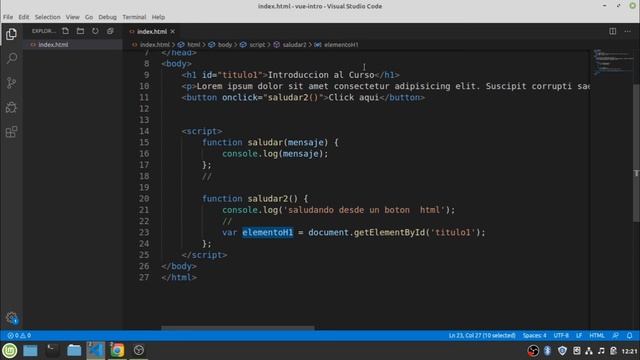Click getElementById on line 23
Image resolution: width=640 pixels, height=360 pixels.
click(389, 233)
